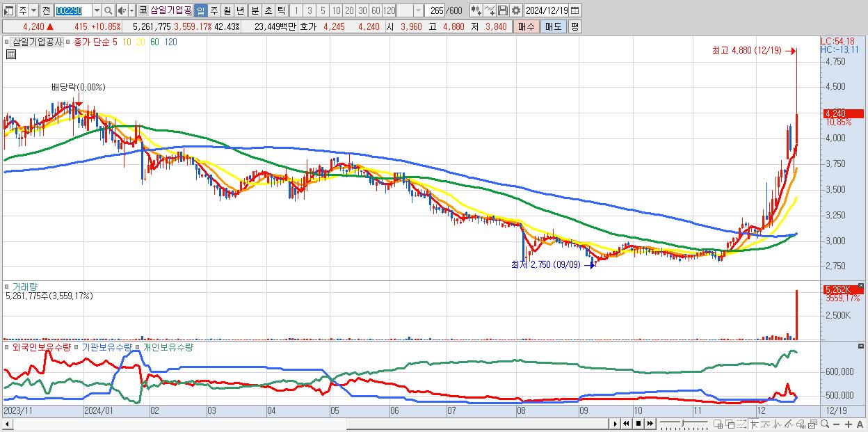Image resolution: width=868 pixels, height=432 pixels.
Task: Click the 'A' auto-fit icon at bottom right
Action: tap(860, 424)
